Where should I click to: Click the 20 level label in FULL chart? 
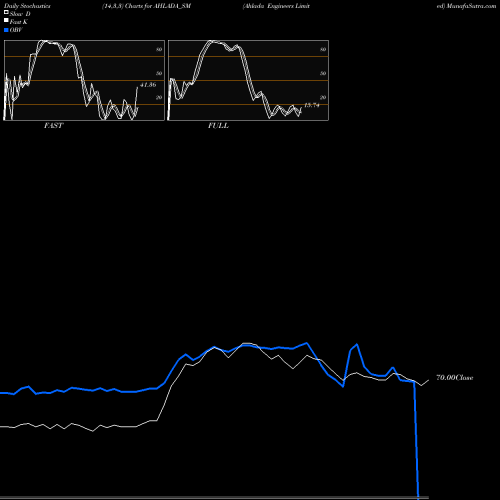[x=323, y=97]
